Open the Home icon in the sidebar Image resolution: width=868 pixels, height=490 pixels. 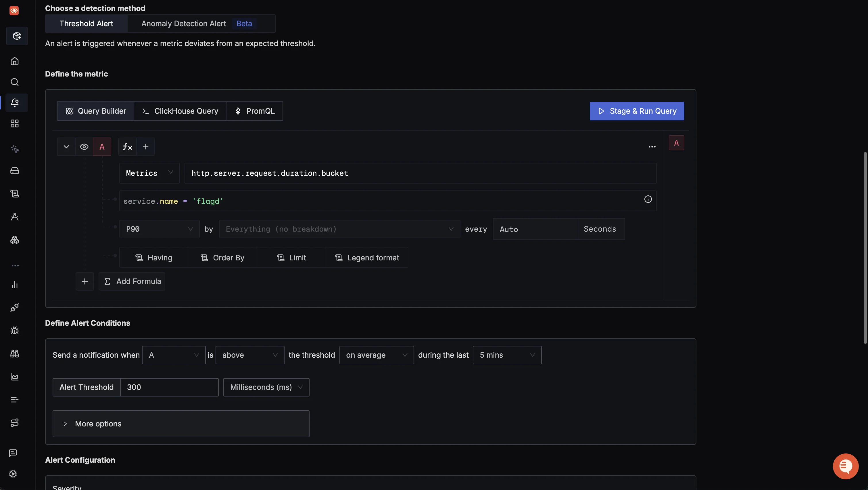pos(15,61)
